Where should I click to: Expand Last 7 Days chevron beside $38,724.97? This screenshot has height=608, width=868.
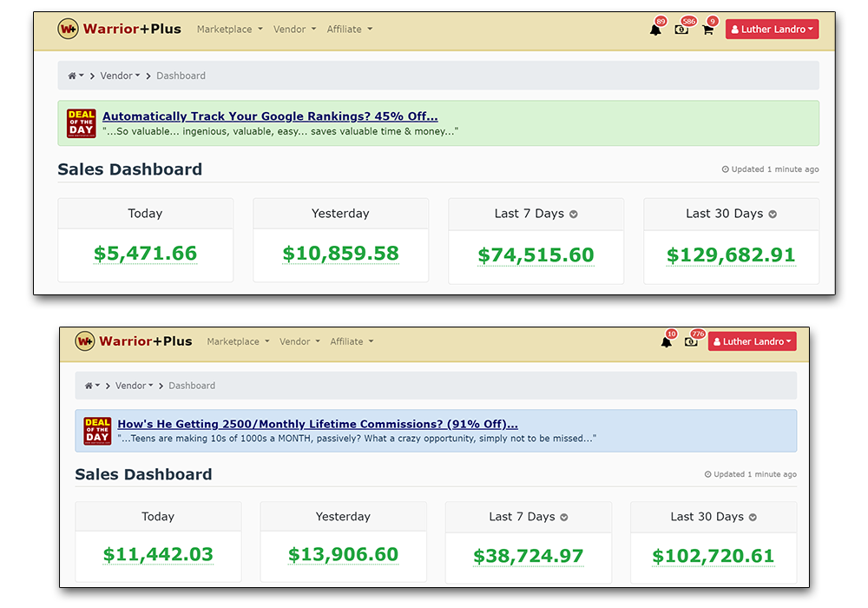[564, 517]
